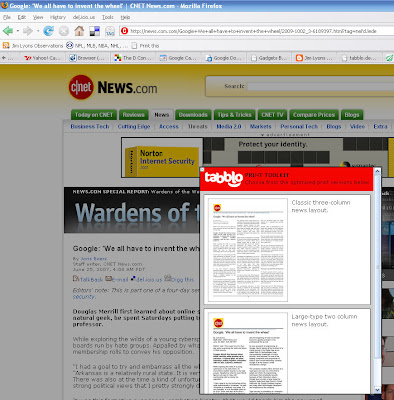Switch to the Browser (... tab
394x400 pixels.
coord(87,58)
